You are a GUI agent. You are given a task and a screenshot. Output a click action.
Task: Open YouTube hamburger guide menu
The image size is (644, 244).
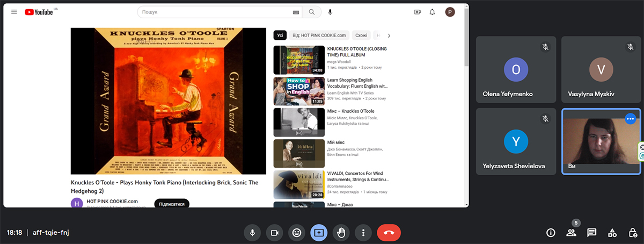point(14,12)
